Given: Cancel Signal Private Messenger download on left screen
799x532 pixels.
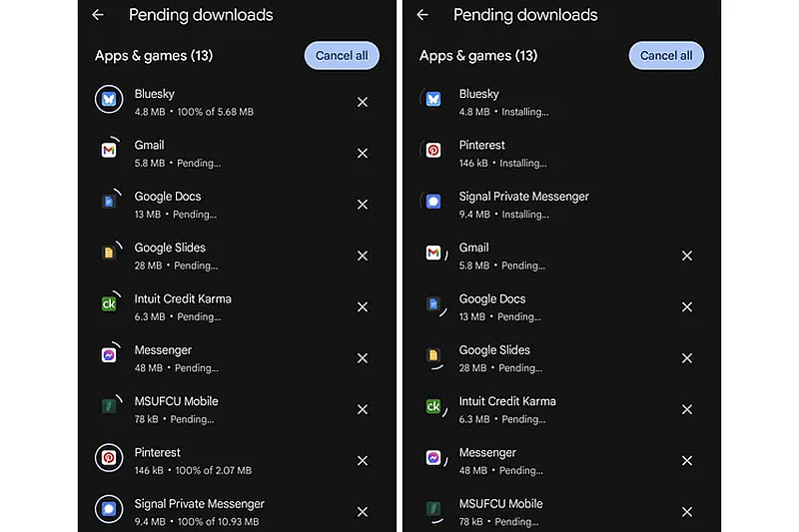Looking at the screenshot, I should click(363, 512).
